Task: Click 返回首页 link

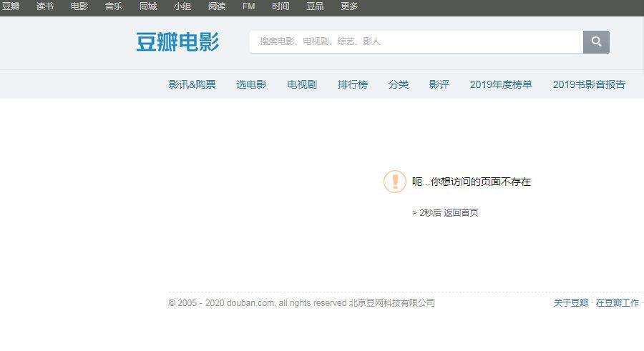Action: pos(461,213)
